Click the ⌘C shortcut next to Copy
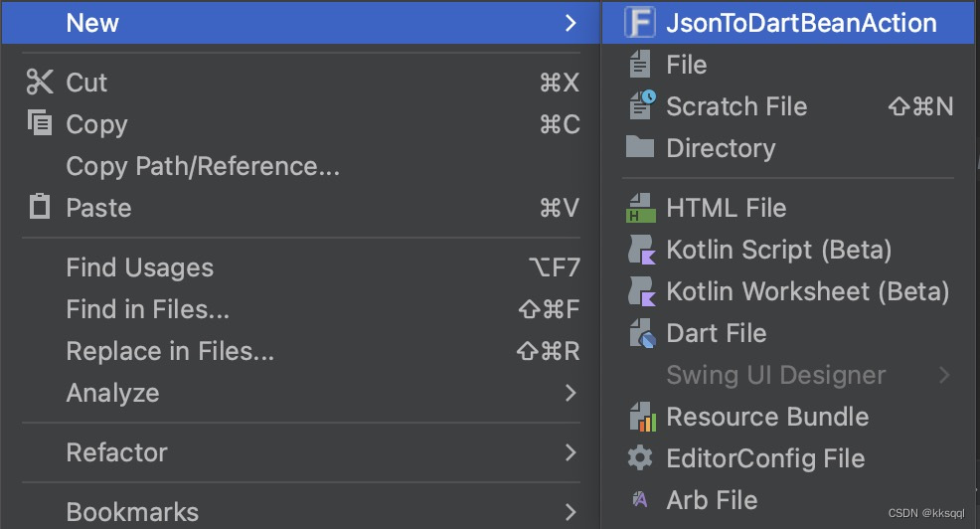The width and height of the screenshot is (980, 529). tap(560, 124)
